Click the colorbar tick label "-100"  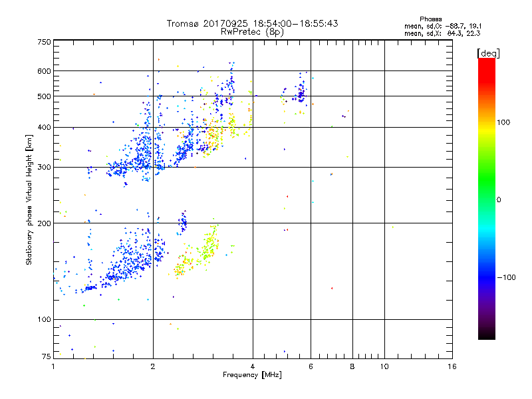[x=506, y=277]
